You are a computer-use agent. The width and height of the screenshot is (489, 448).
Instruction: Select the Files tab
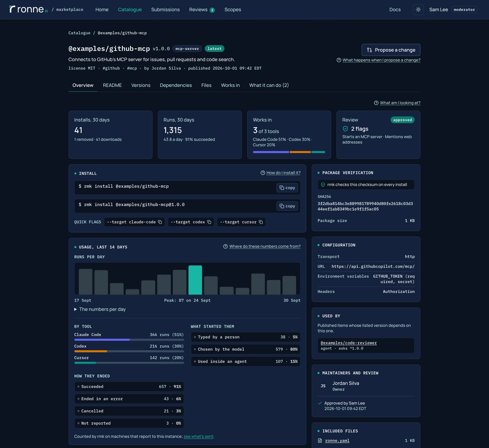click(x=206, y=85)
